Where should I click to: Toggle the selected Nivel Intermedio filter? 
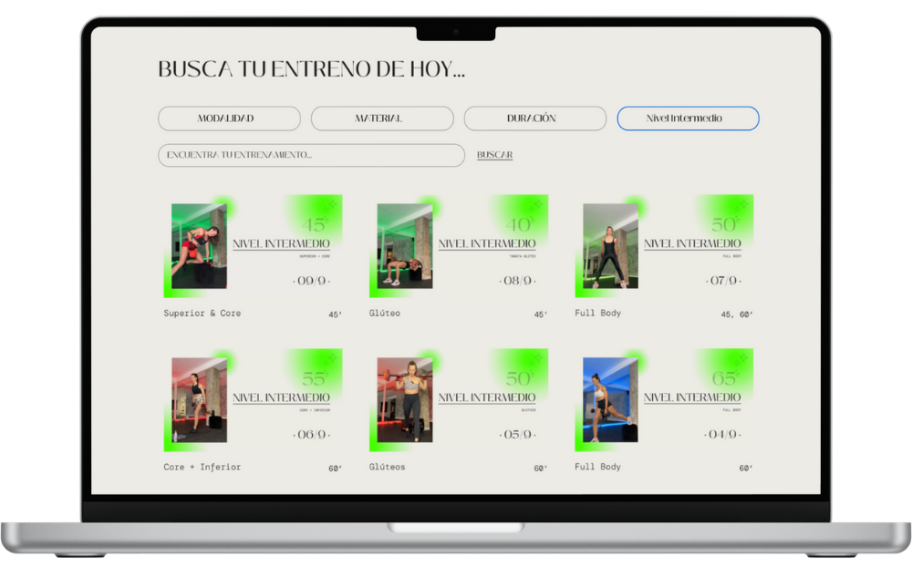coord(688,119)
